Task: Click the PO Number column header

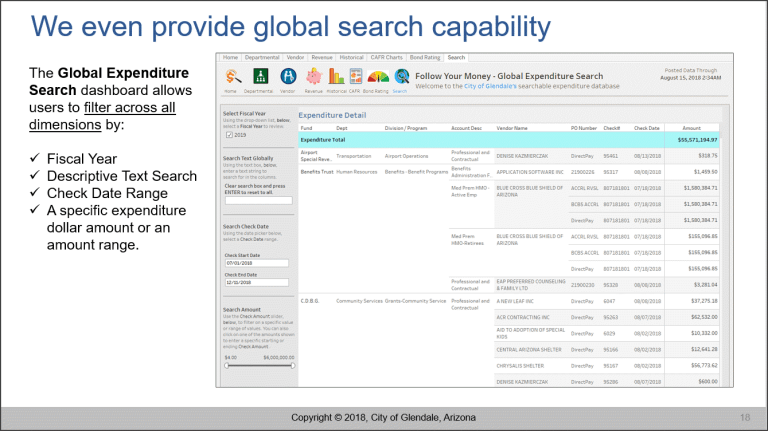Action: click(584, 128)
